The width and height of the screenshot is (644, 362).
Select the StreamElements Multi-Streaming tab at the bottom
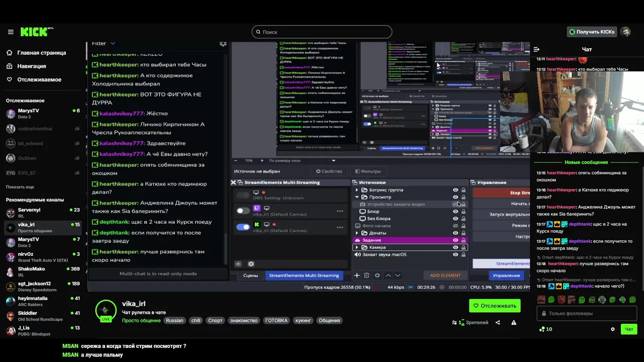click(x=304, y=276)
